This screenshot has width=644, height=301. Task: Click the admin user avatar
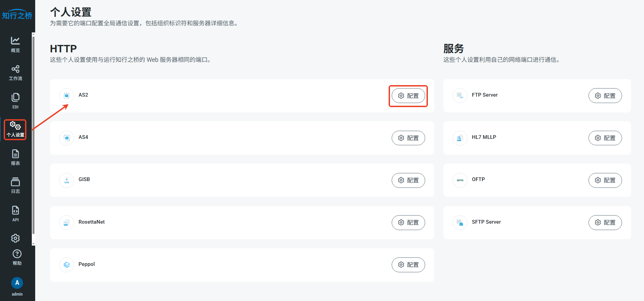[17, 283]
